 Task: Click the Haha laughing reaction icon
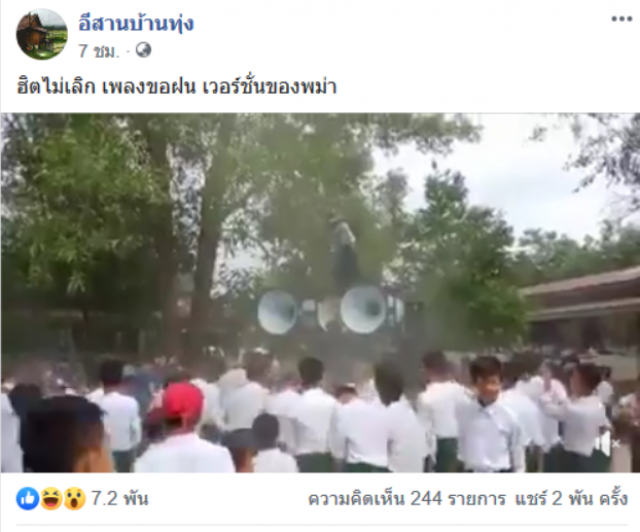[x=51, y=499]
